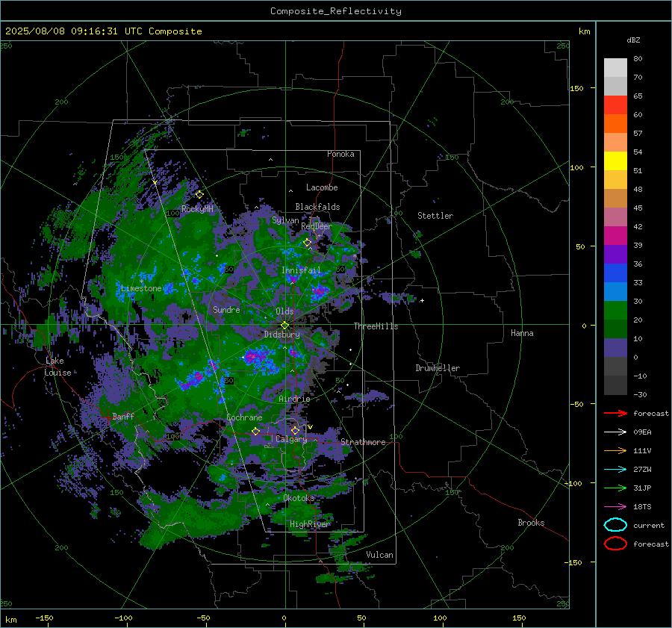Select the purple 36-39 dBZ color swatch
672x628 pixels.
coord(615,255)
